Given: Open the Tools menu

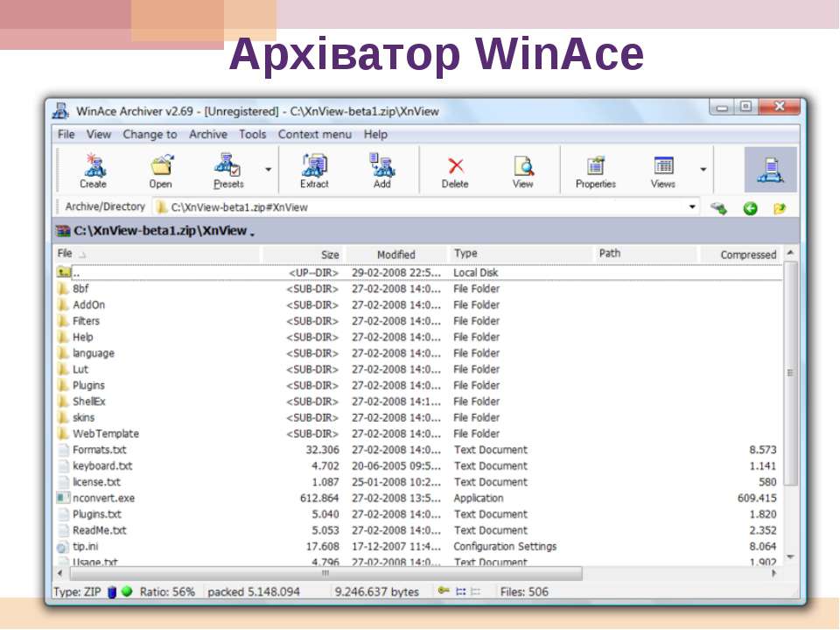Looking at the screenshot, I should 252,134.
